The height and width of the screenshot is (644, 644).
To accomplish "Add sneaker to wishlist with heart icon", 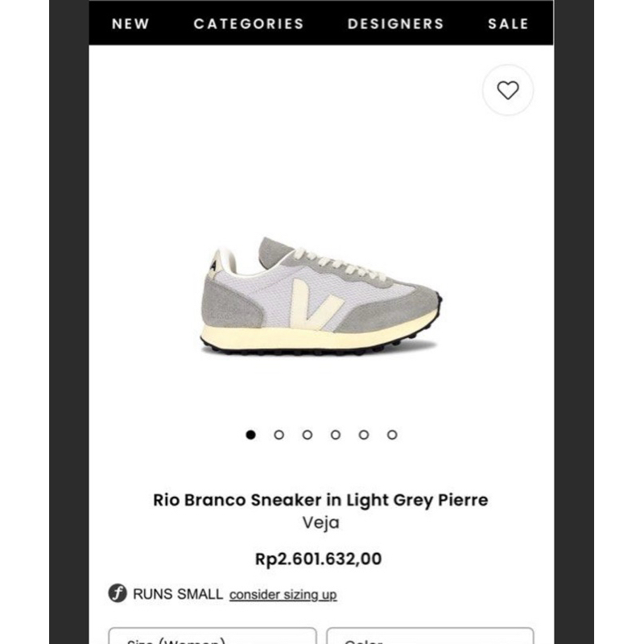I will (507, 91).
